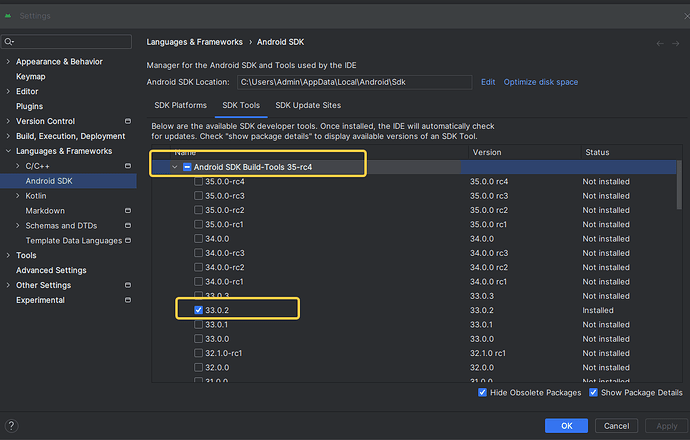This screenshot has width=690, height=440.
Task: Click project-level icon beside C/C++
Action: point(128,166)
